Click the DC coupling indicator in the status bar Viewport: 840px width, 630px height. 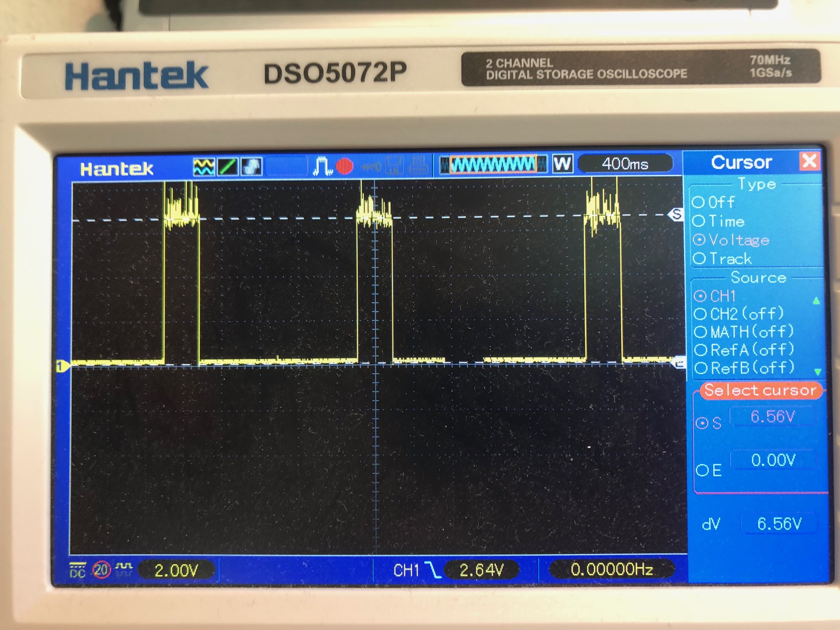pyautogui.click(x=77, y=571)
